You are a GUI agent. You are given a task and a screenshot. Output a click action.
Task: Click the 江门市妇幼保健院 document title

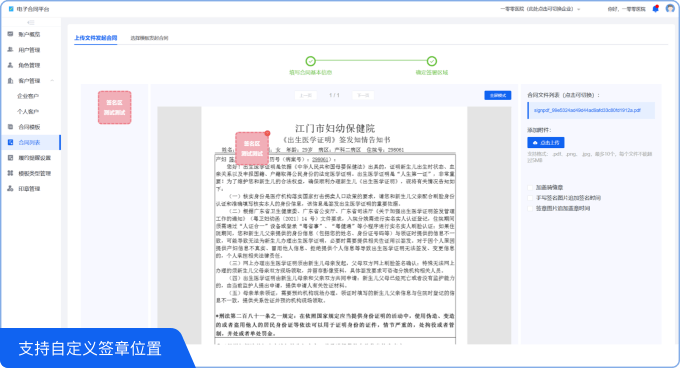[x=335, y=128]
